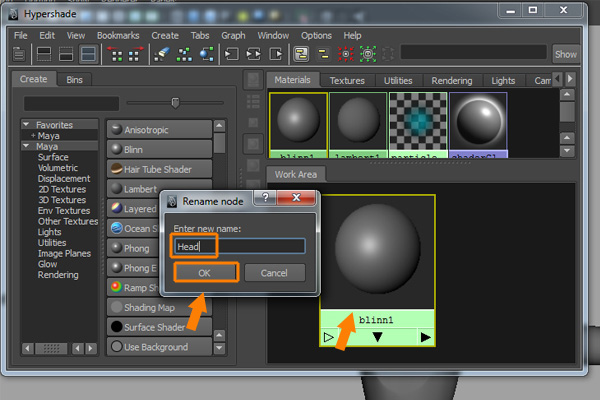Viewport: 600px width, 400px height.
Task: Click the green-arrows expand container icon
Action: tap(368, 54)
